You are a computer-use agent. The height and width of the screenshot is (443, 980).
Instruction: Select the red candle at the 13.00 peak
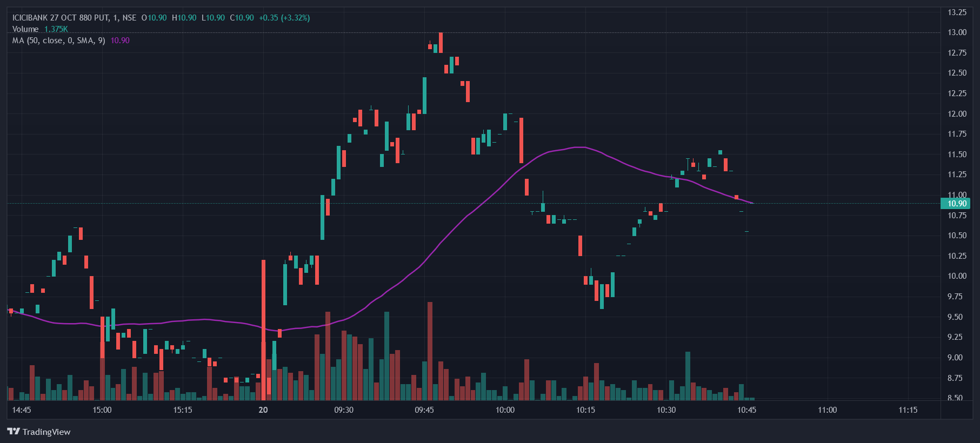[441, 42]
